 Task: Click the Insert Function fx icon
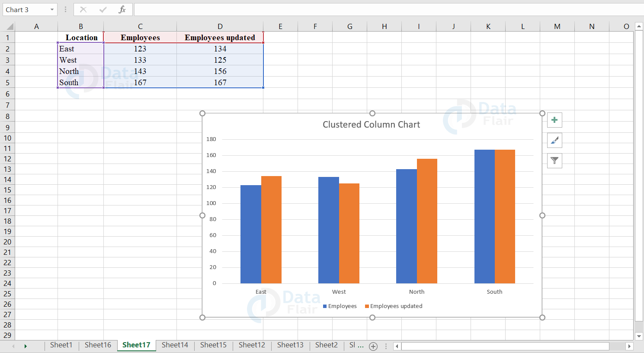pos(122,9)
